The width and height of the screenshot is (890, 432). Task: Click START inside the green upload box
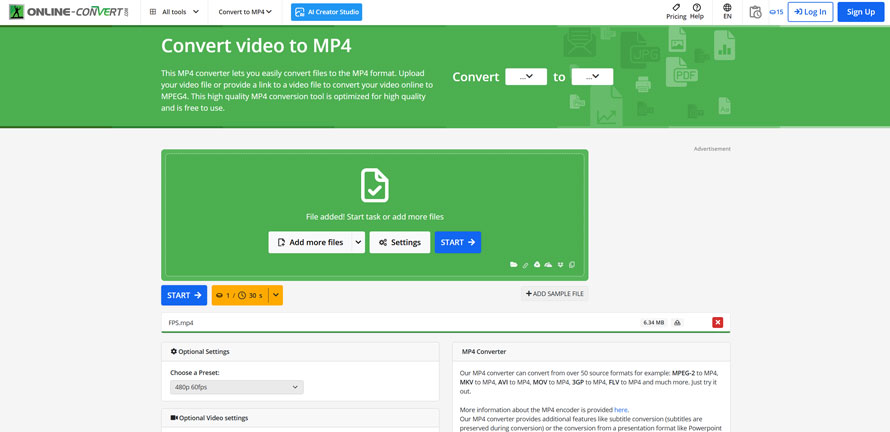click(457, 242)
